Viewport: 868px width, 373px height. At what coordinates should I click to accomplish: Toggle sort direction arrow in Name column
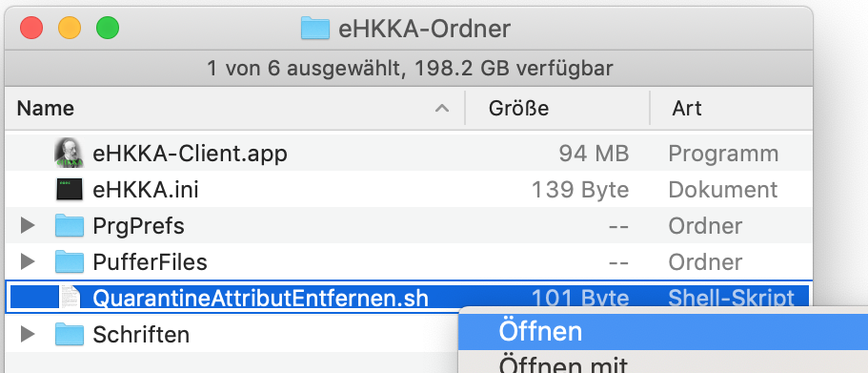tap(442, 108)
